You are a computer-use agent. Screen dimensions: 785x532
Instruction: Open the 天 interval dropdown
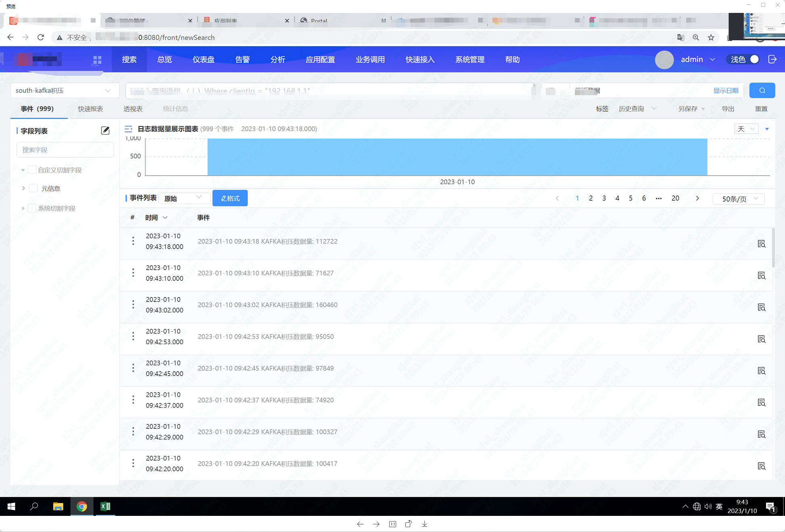746,129
